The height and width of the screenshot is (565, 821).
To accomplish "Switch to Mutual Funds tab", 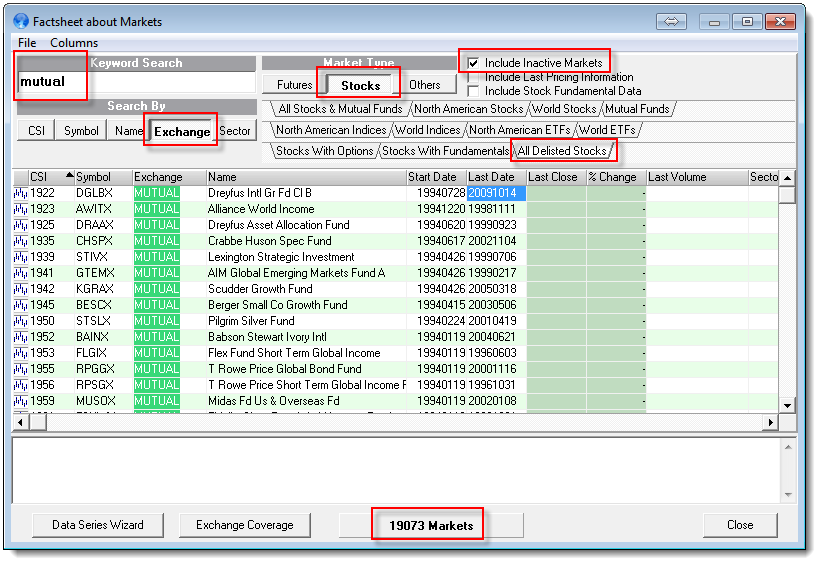I will tap(637, 109).
